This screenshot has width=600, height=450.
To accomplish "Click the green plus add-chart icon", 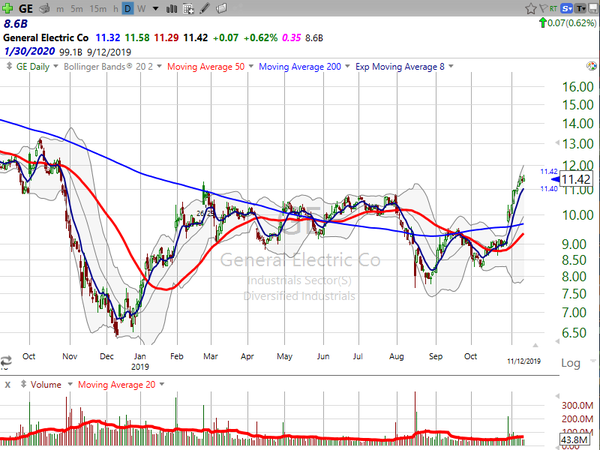I will 7,8.
